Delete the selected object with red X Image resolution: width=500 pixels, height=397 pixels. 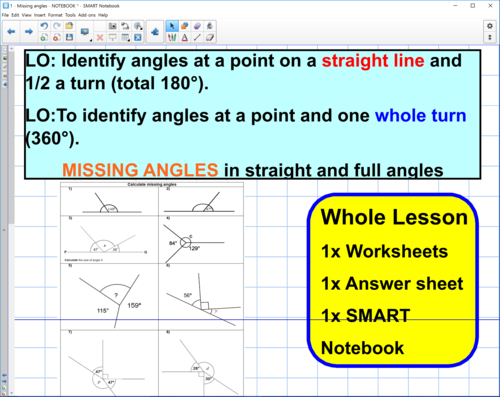tap(100, 37)
